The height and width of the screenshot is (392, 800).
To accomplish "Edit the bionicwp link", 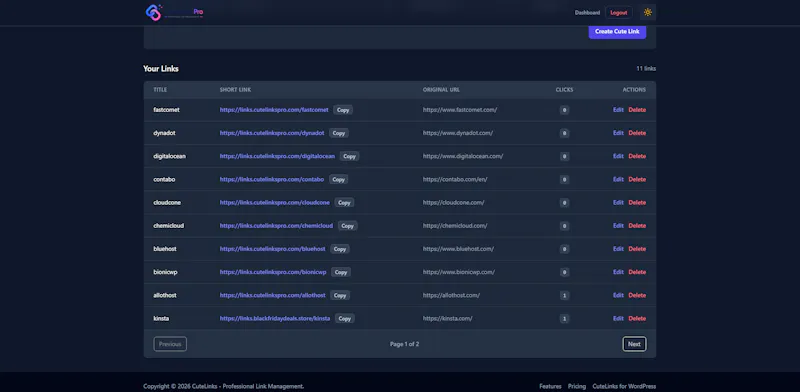I will pyautogui.click(x=618, y=272).
